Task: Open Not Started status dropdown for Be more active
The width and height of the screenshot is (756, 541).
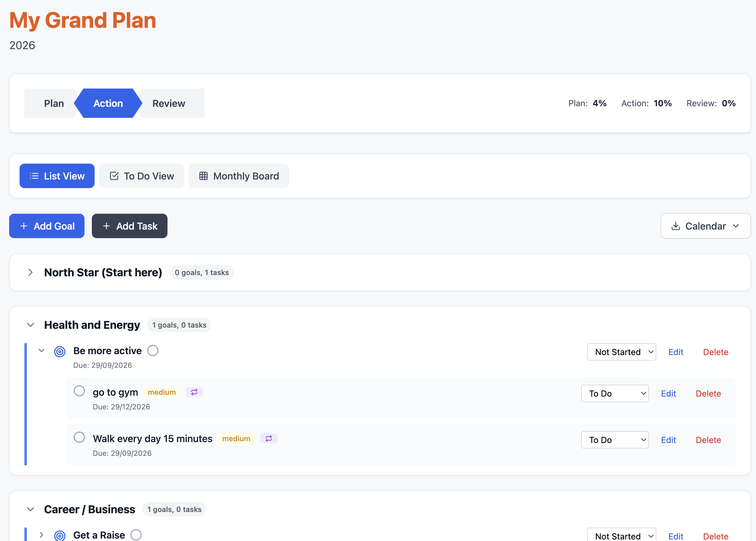Action: [621, 352]
